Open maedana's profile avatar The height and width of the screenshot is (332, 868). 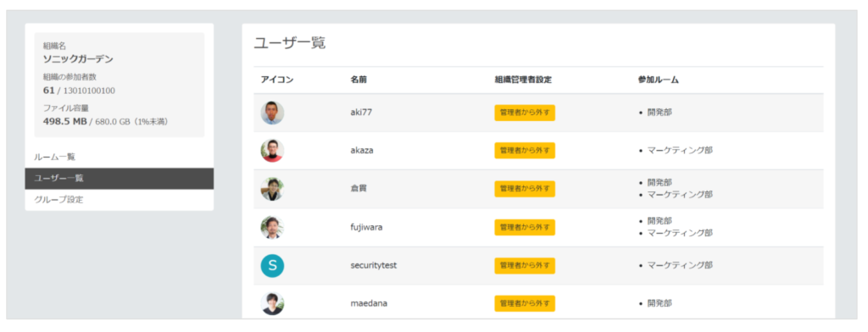(272, 304)
